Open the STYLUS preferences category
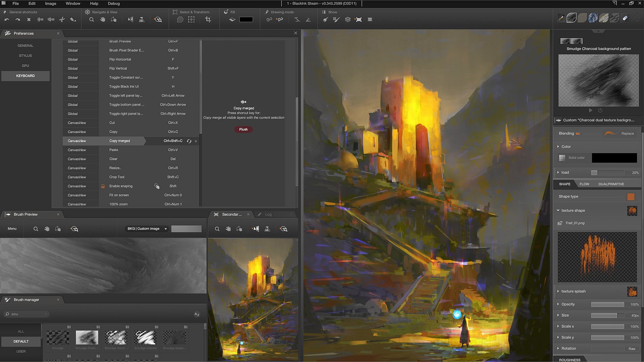The image size is (644, 362). 25,56
